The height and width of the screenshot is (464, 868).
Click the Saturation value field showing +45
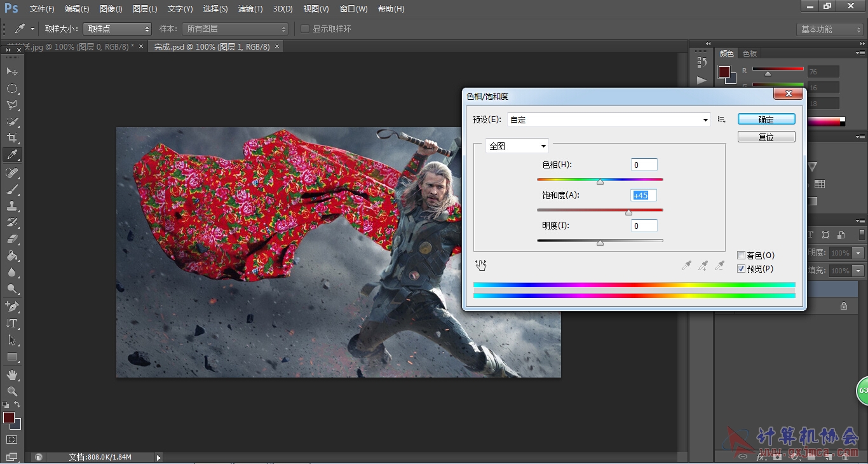[x=644, y=196]
